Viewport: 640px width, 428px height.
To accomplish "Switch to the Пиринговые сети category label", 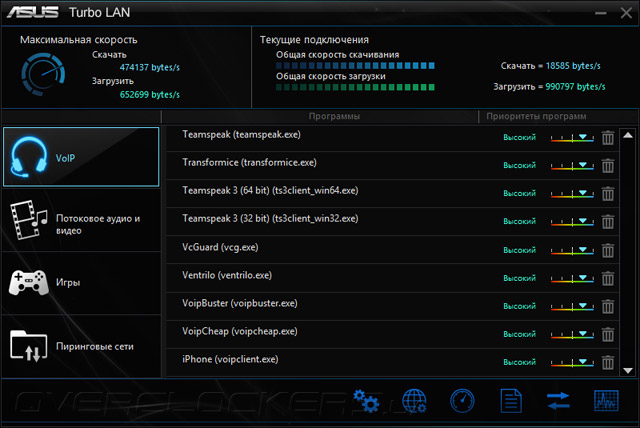I will (95, 346).
